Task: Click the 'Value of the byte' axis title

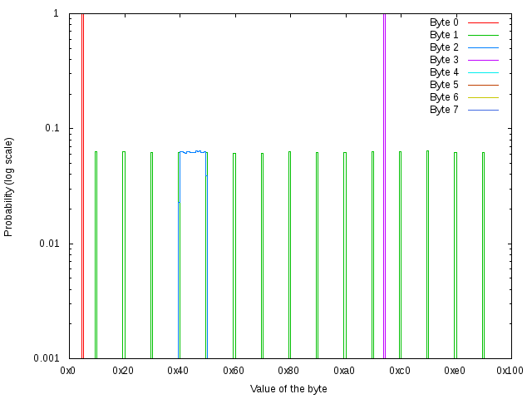Action: 288,389
